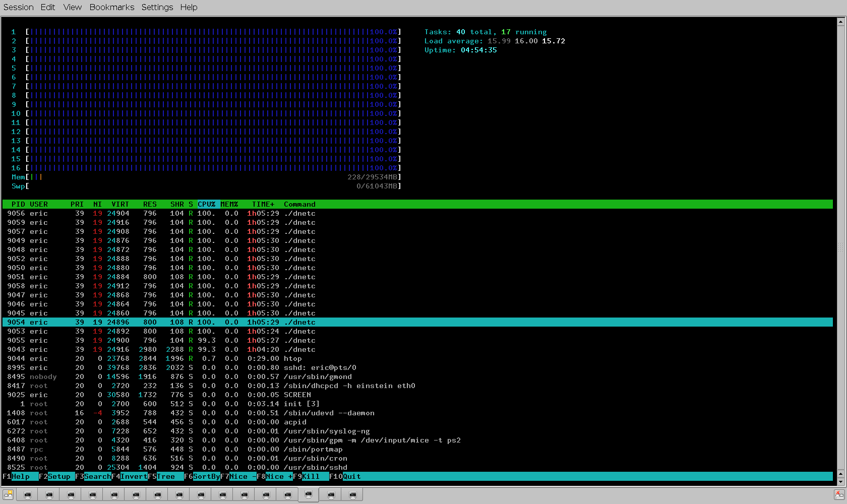The width and height of the screenshot is (847, 504).
Task: Click the new session icon in the tab bar
Action: click(x=8, y=495)
